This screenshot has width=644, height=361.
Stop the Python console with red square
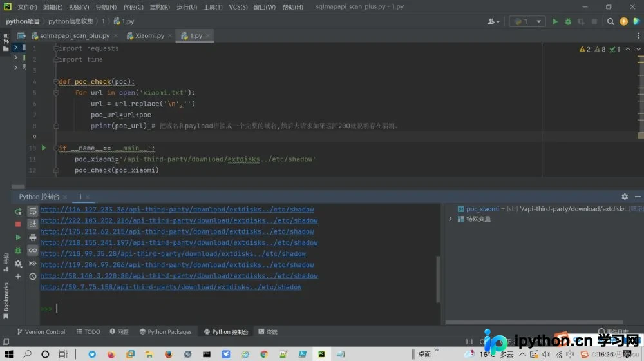(18, 224)
